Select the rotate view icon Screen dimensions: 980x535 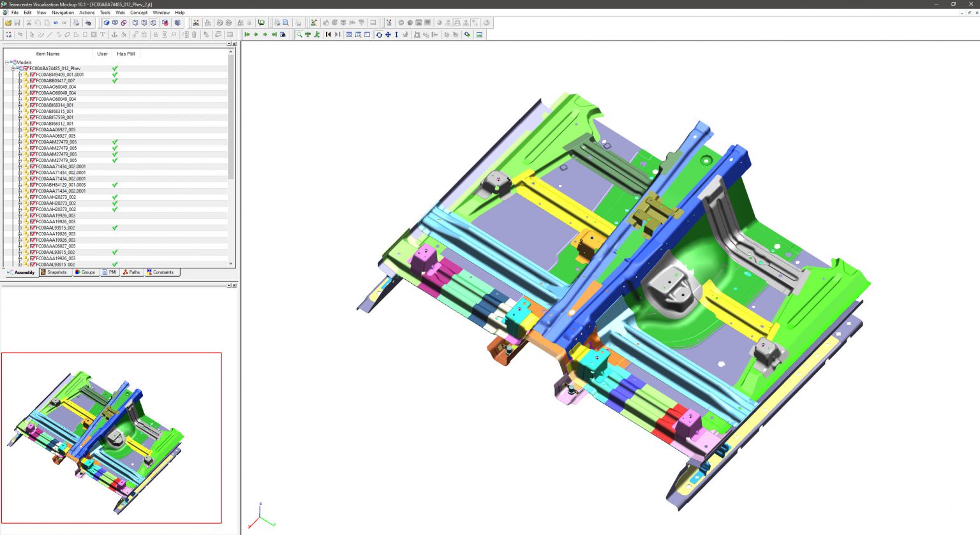(379, 35)
